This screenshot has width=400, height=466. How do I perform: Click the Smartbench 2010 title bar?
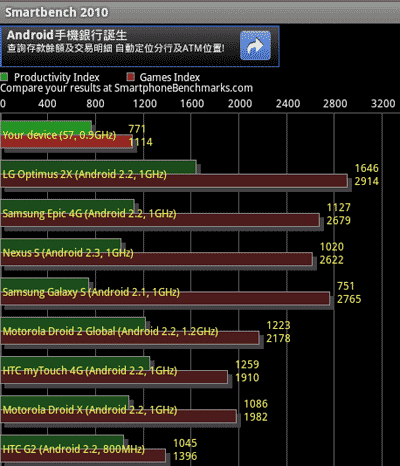click(x=200, y=12)
